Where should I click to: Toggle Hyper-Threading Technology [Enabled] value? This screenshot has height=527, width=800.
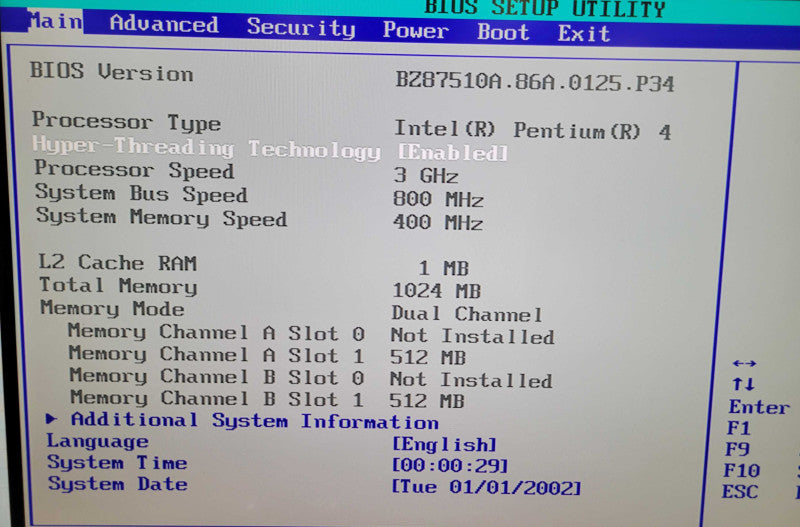coord(453,153)
